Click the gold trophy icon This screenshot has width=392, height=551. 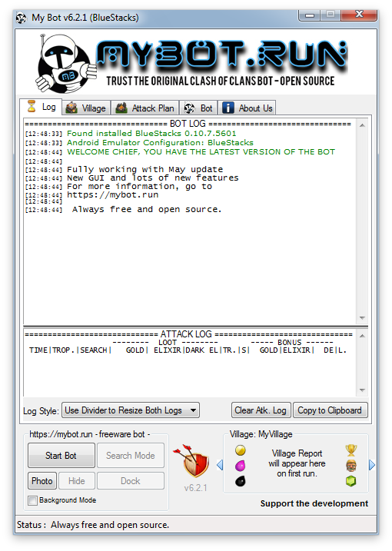(350, 450)
